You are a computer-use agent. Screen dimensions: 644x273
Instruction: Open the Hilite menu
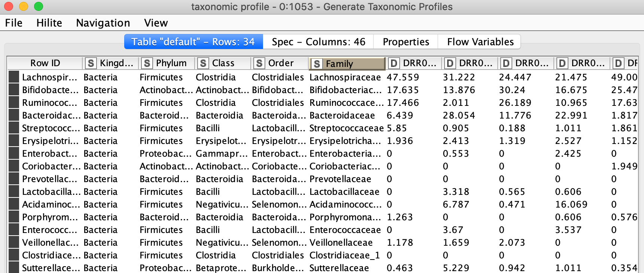49,23
